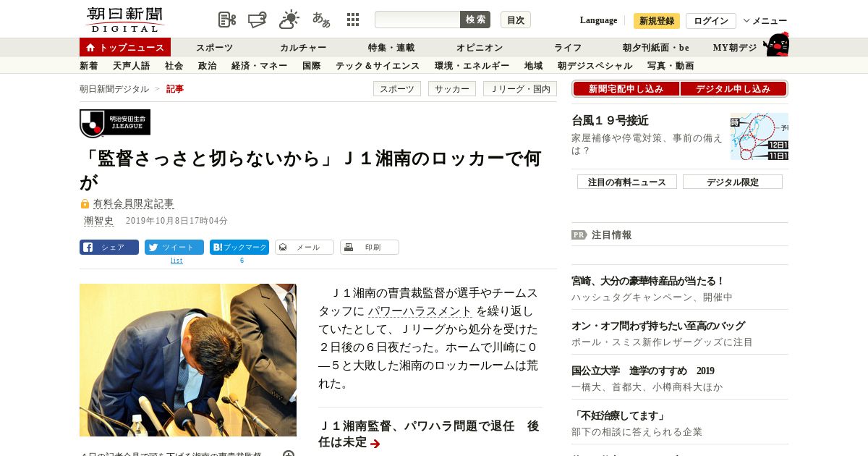Open the tickets/coupon icon in header

(x=258, y=20)
